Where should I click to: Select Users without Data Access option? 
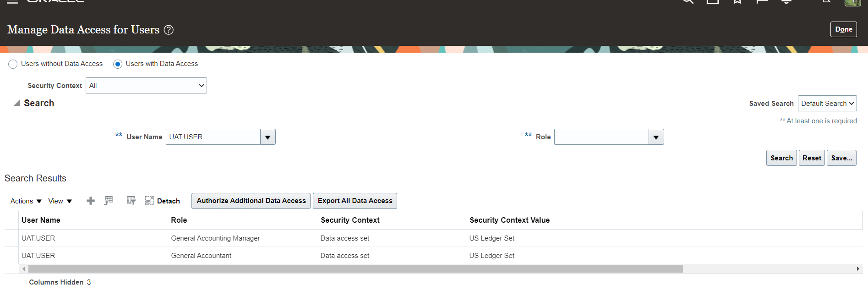point(13,64)
